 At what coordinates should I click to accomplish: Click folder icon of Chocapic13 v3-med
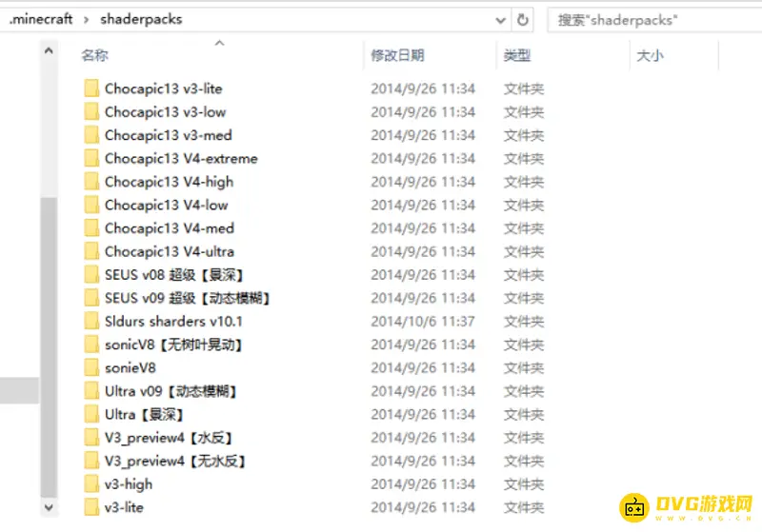click(91, 135)
